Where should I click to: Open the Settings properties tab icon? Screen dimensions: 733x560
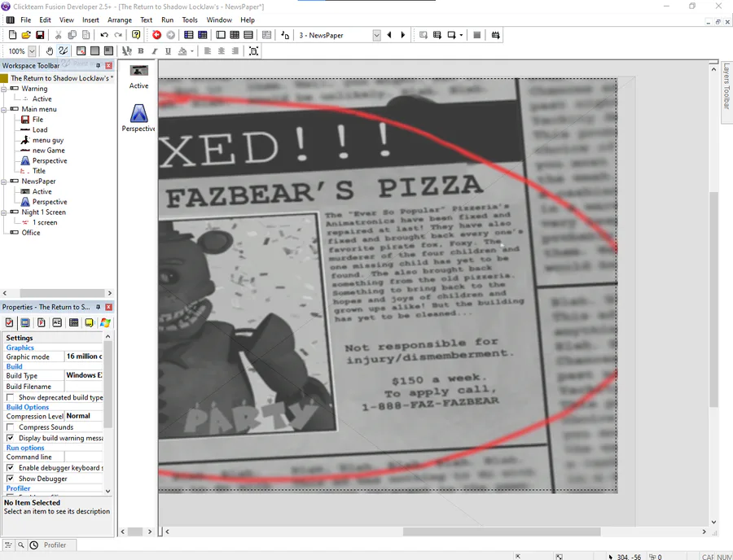[x=9, y=323]
